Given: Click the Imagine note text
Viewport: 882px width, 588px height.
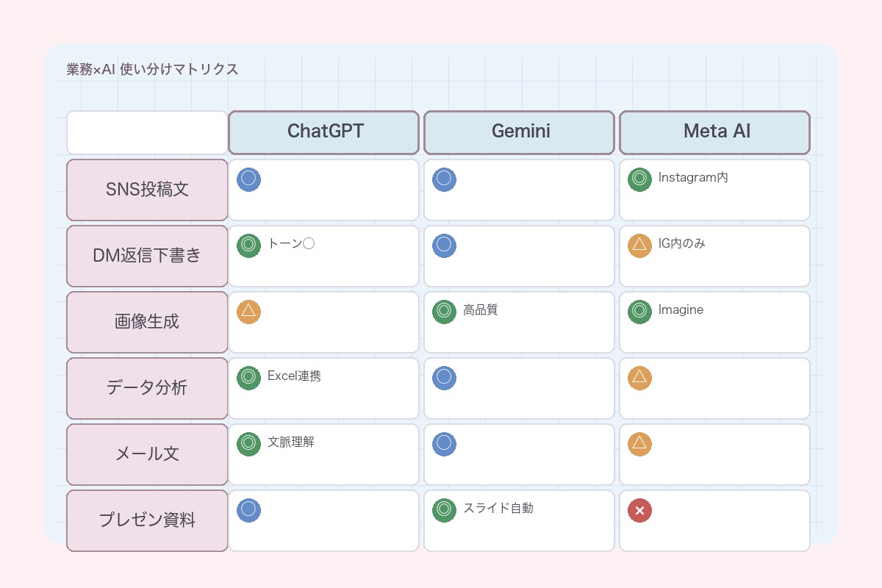Looking at the screenshot, I should click(x=681, y=309).
